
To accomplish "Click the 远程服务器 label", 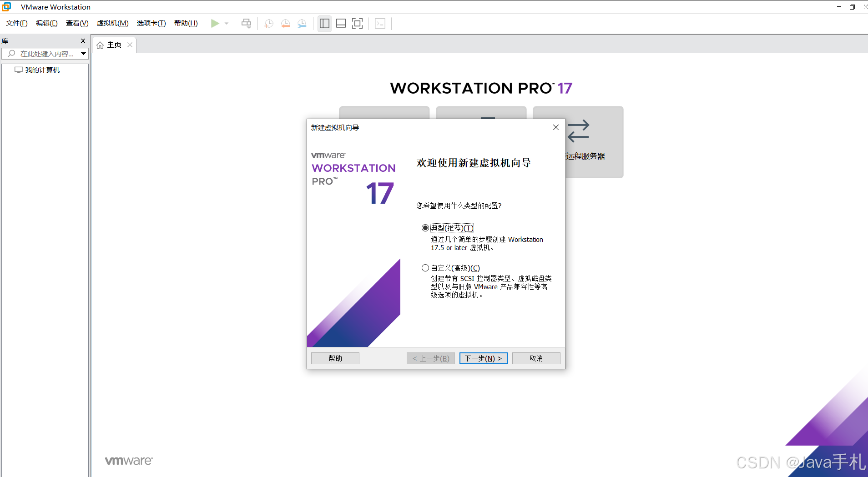I will click(x=585, y=156).
